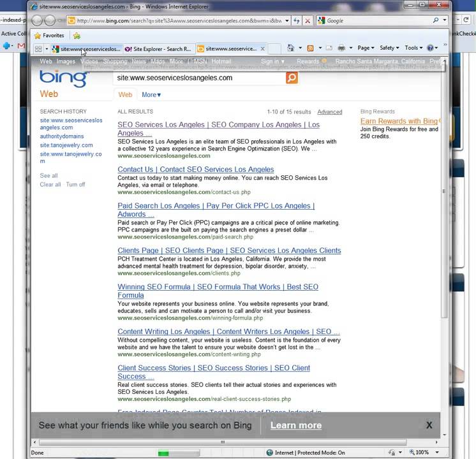Click the Bing logo
The image size is (476, 459).
[64, 78]
